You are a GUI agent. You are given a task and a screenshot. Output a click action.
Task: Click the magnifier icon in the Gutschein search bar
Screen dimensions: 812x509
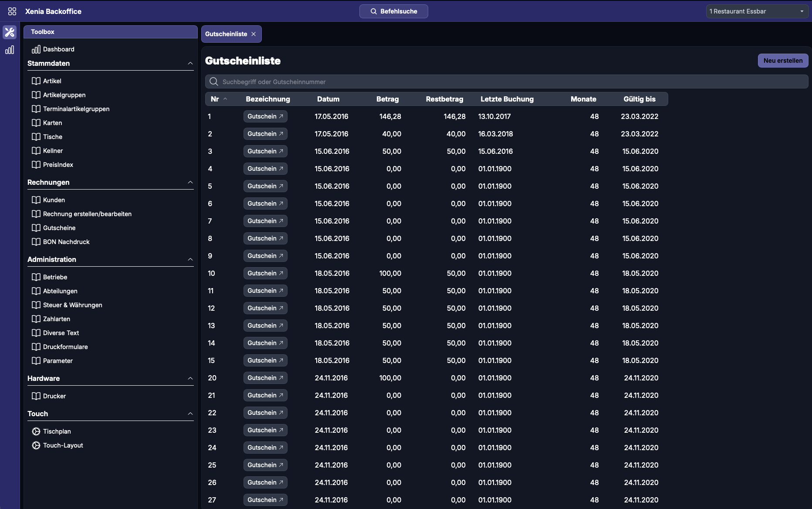click(214, 82)
